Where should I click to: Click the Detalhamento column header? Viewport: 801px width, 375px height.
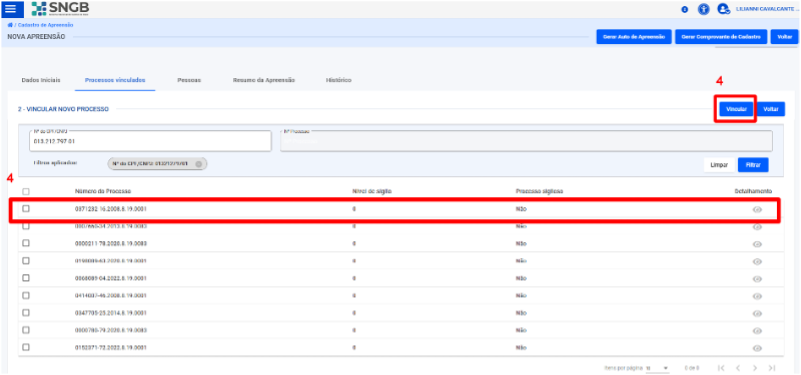753,191
